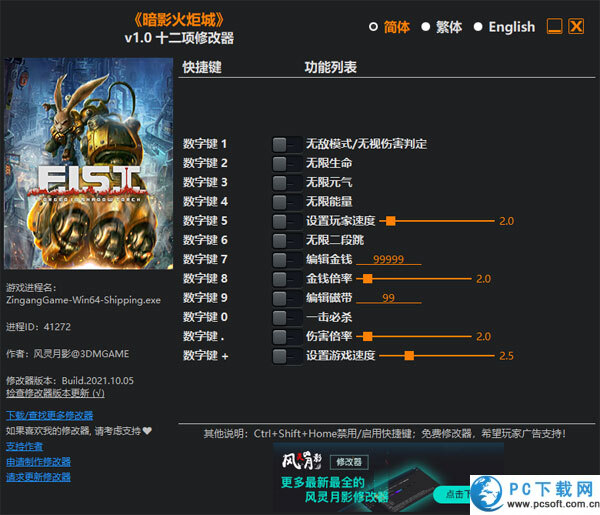The width and height of the screenshot is (600, 515).
Task: Toggle 无限二段跳 option
Action: point(286,240)
